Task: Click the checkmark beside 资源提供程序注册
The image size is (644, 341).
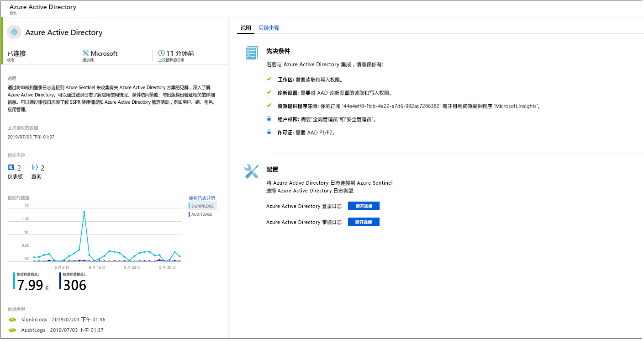Action: (269, 106)
